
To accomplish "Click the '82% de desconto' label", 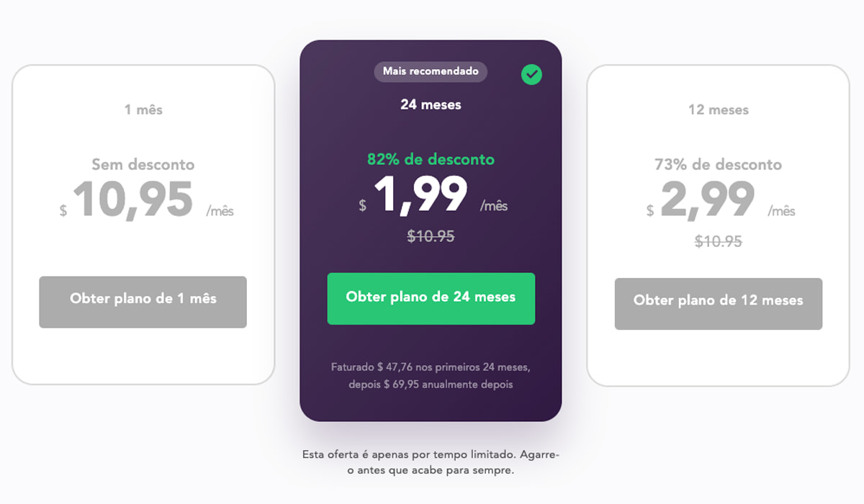I will 431,159.
